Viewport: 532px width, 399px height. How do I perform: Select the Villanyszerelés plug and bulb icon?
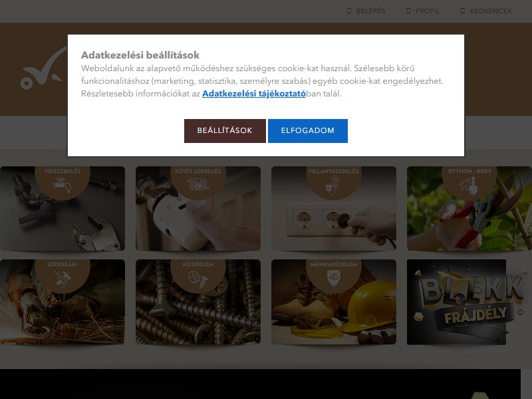click(x=333, y=186)
